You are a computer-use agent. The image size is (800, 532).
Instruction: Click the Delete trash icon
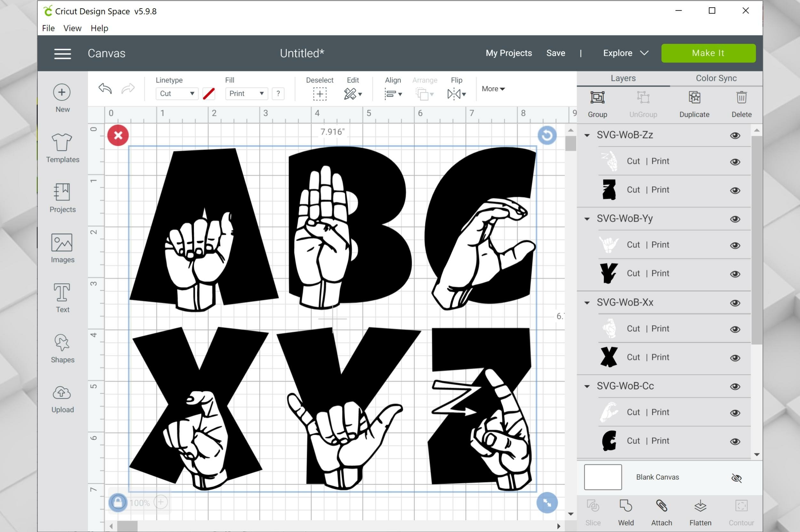[741, 98]
